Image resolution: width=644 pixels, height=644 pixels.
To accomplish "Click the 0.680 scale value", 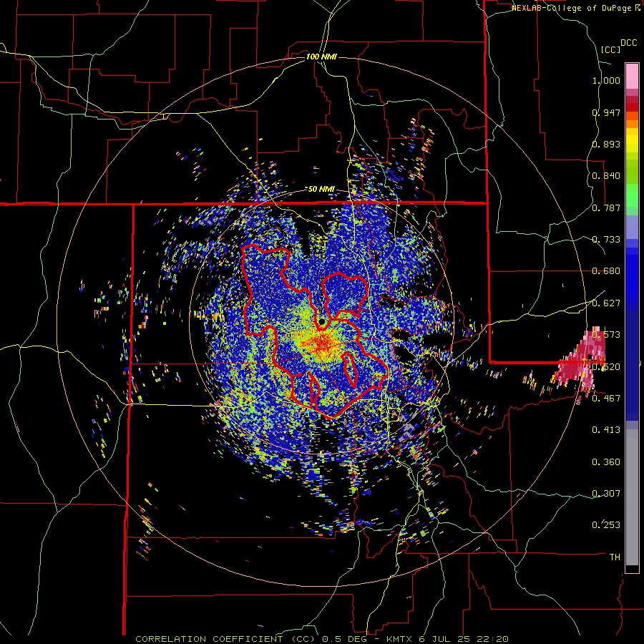I will tap(606, 271).
